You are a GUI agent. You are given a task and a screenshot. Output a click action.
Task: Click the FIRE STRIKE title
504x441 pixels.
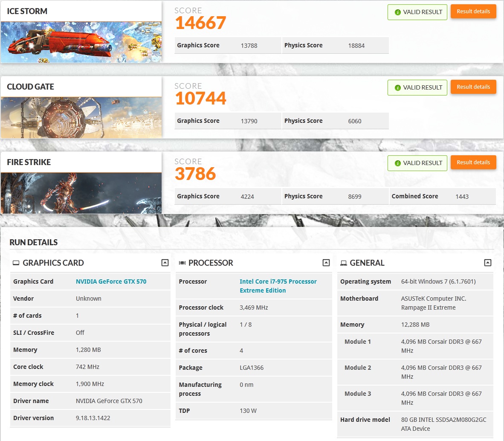point(29,162)
